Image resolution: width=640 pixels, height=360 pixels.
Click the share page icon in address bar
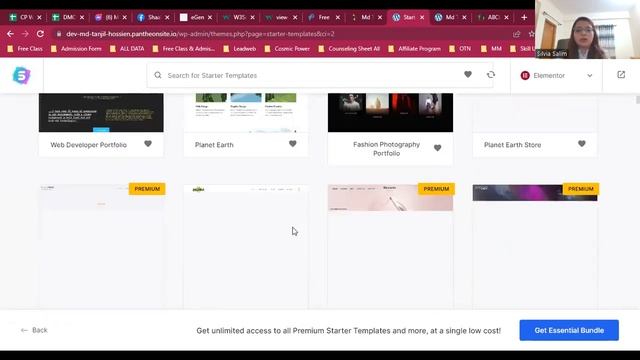[517, 34]
